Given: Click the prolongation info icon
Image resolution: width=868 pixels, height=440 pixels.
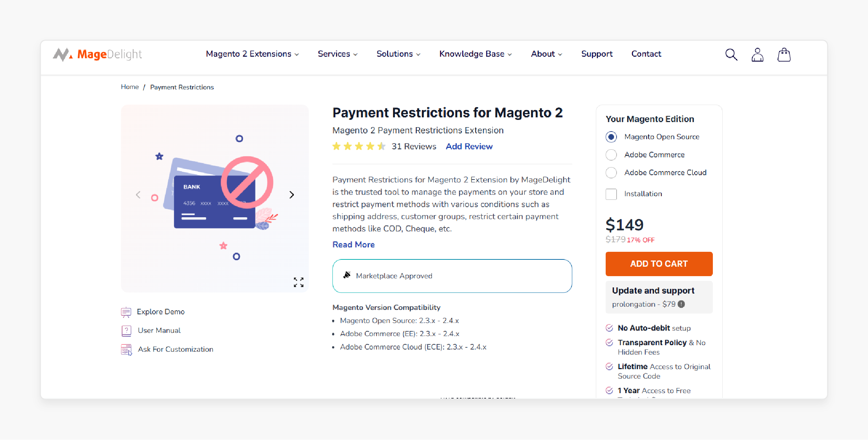Looking at the screenshot, I should click(681, 304).
